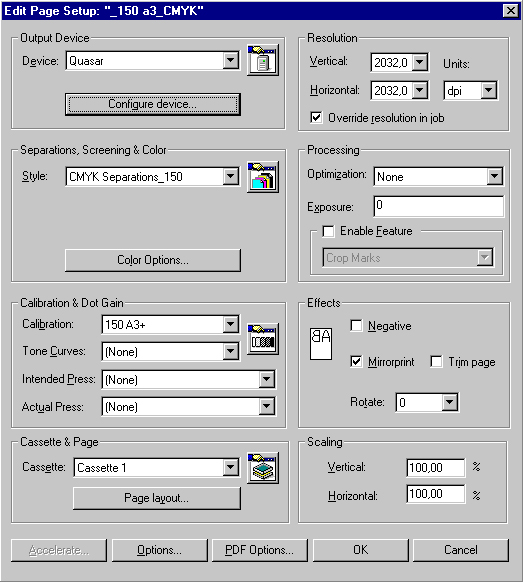The width and height of the screenshot is (523, 582).
Task: Tick the Trim page checkbox
Action: [436, 361]
